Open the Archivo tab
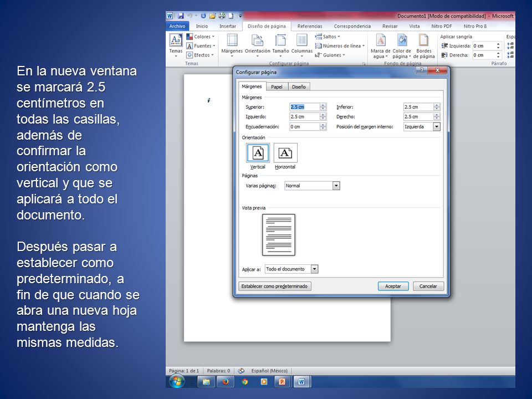Viewport: 532px width, 399px height. 177,26
